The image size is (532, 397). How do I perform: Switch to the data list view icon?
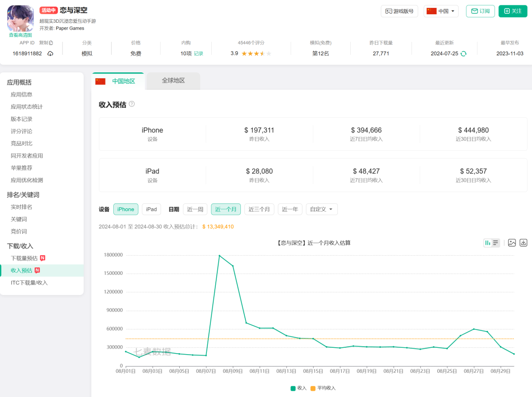495,242
